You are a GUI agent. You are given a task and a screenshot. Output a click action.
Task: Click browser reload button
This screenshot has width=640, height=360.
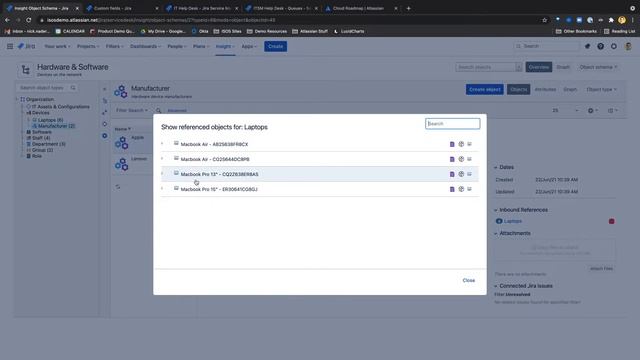click(29, 20)
